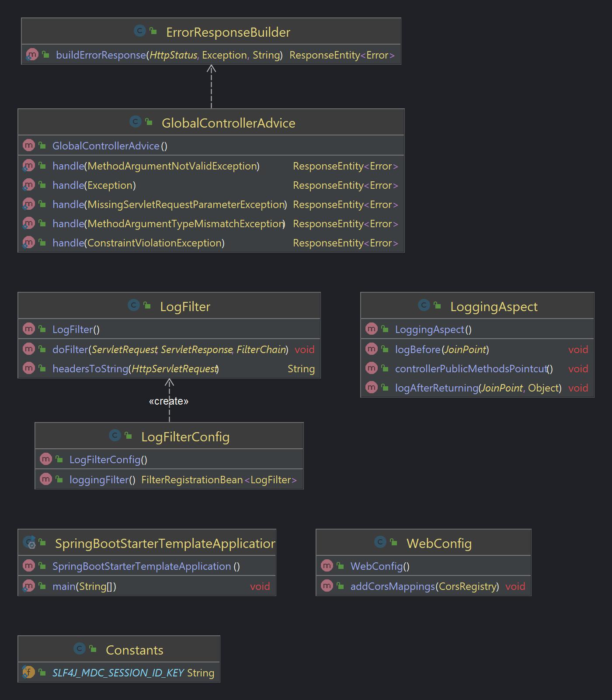612x700 pixels.
Task: Click the class icon beside WebConfig title
Action: tap(380, 542)
